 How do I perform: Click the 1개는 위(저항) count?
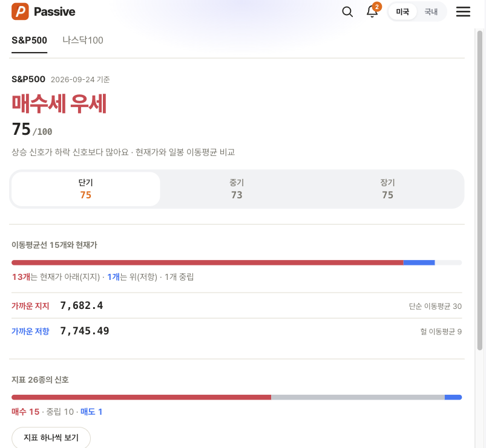click(x=133, y=277)
